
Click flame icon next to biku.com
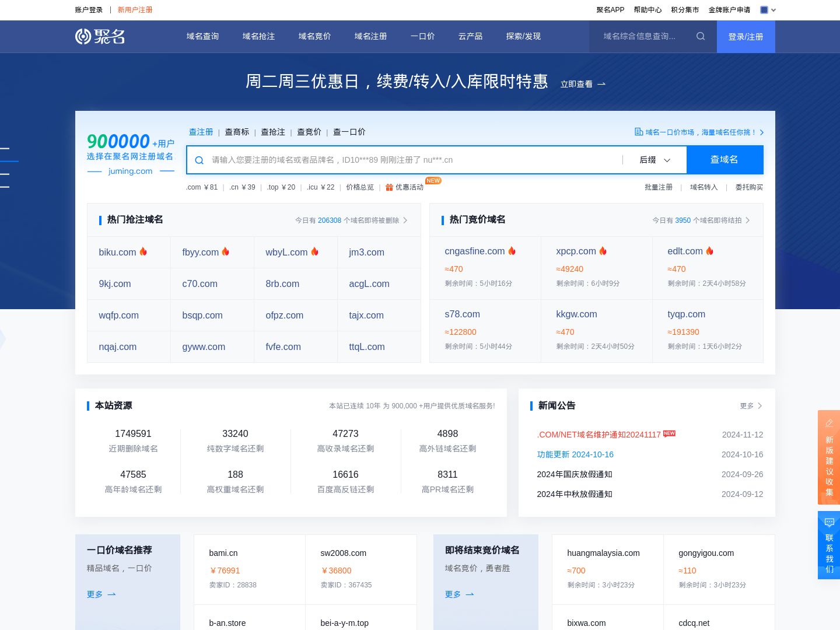(x=143, y=251)
